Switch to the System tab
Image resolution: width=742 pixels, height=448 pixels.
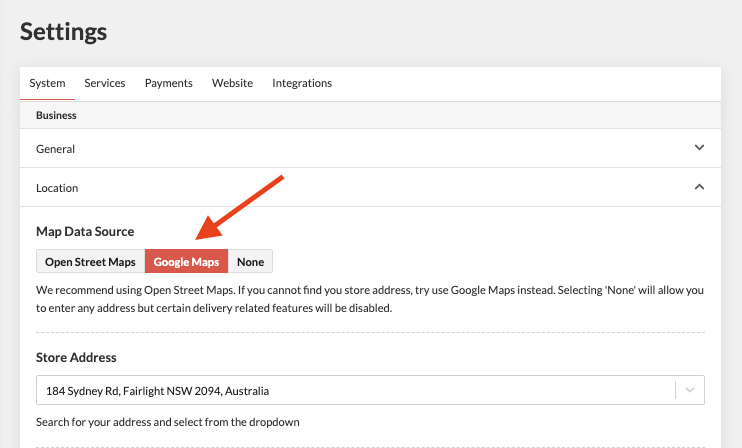click(47, 83)
